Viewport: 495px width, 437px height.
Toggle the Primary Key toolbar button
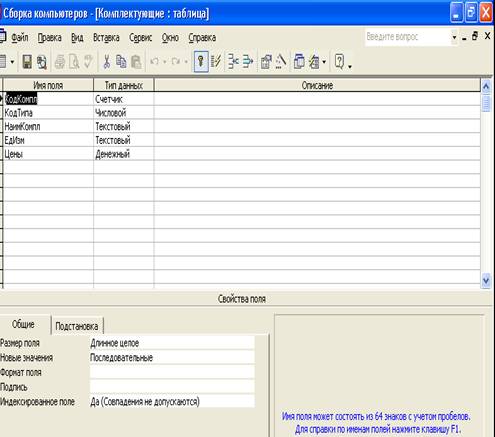[201, 62]
